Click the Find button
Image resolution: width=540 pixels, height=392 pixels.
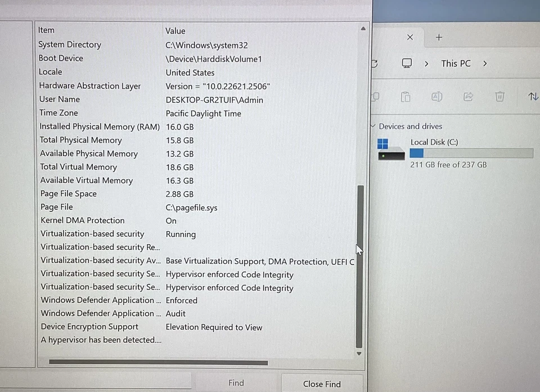click(x=236, y=383)
